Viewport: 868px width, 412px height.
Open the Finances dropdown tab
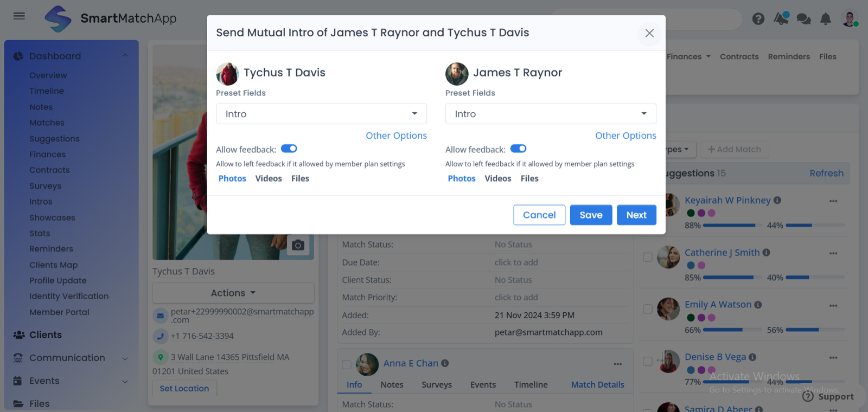coord(688,56)
